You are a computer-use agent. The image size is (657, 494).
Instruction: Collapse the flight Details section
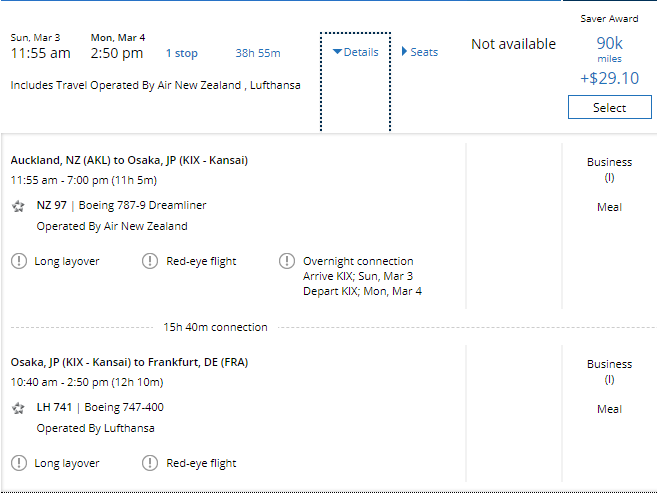point(355,52)
